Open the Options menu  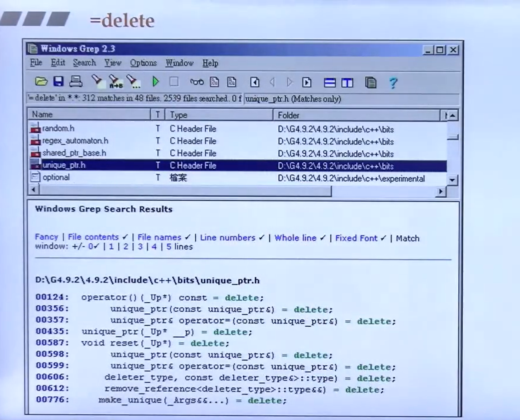144,63
